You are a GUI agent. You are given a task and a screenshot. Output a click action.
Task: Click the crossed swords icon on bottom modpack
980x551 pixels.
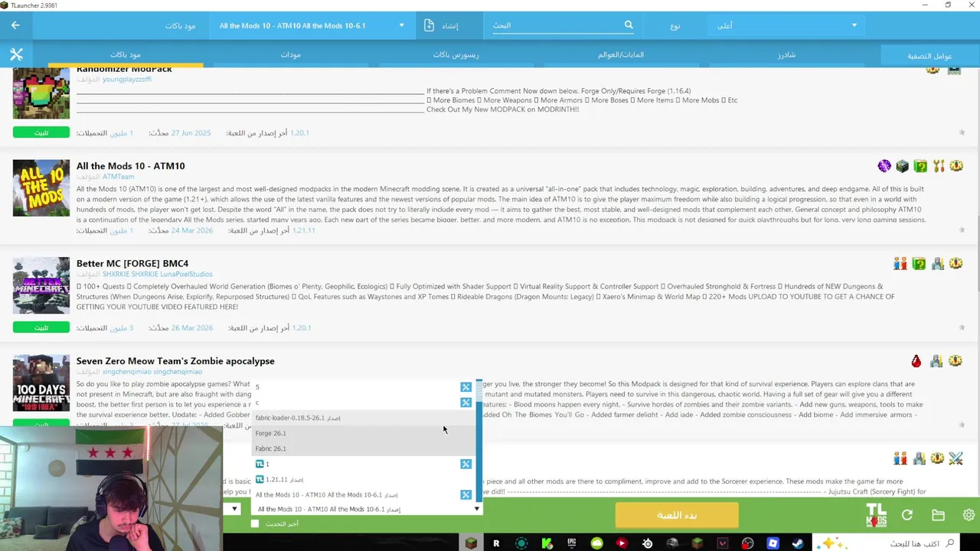[955, 458]
